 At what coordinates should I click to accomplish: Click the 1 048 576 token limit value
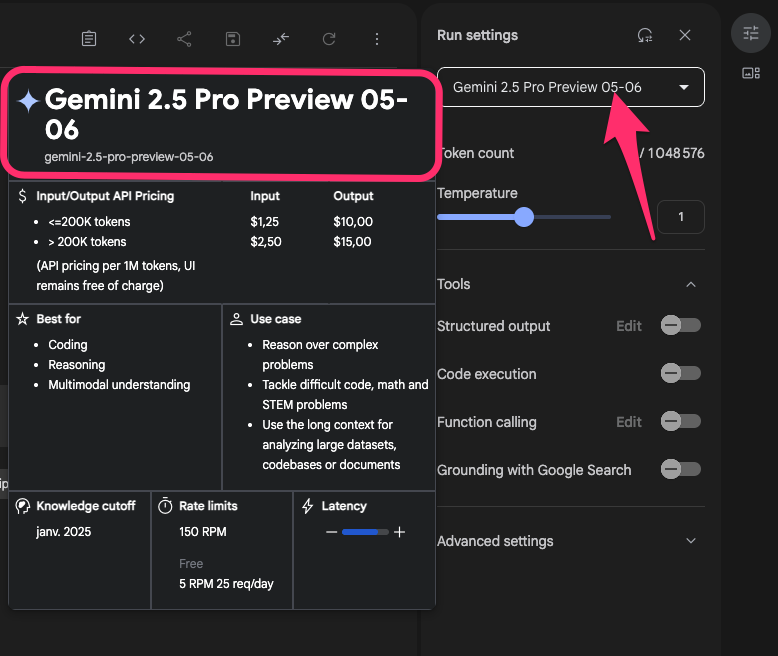point(676,153)
